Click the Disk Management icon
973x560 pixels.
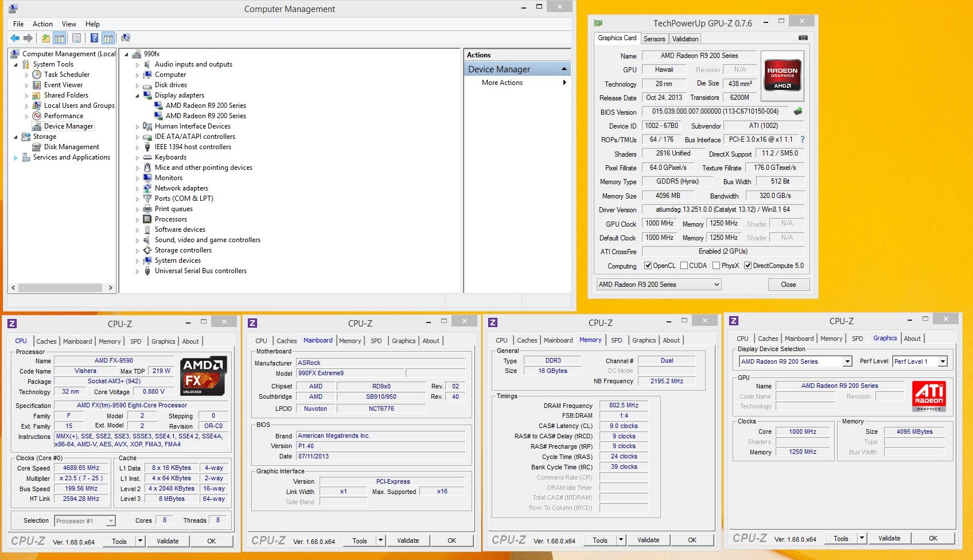(37, 147)
